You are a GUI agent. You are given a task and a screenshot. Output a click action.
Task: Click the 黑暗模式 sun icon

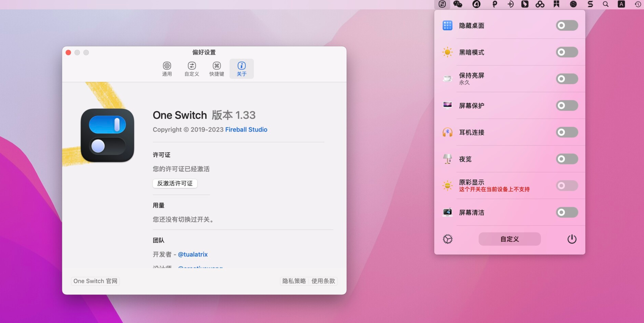pyautogui.click(x=447, y=52)
